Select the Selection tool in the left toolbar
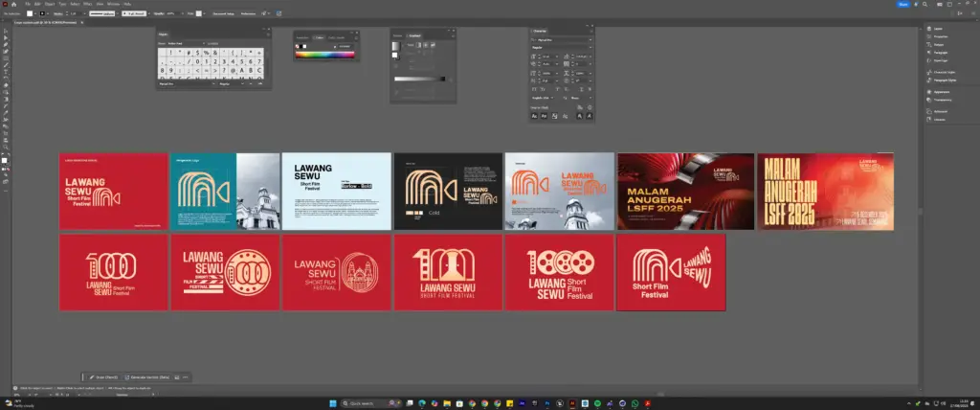Screen dimensions: 980x410 click(x=5, y=31)
